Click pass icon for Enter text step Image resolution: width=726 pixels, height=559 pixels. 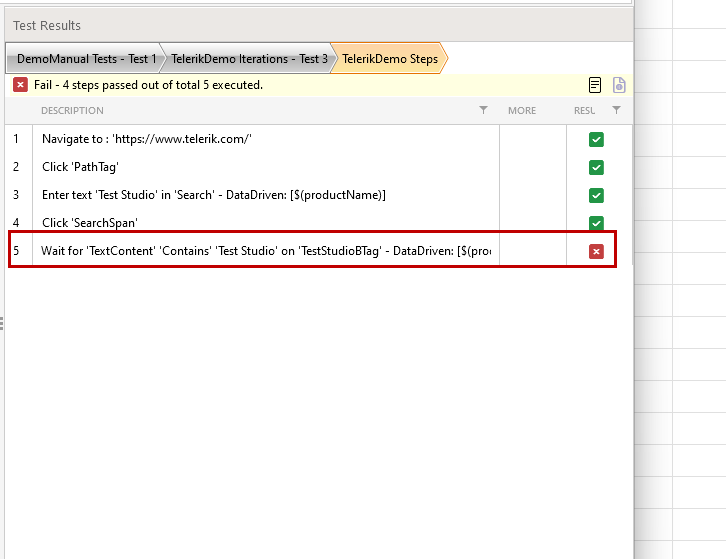pyautogui.click(x=596, y=195)
